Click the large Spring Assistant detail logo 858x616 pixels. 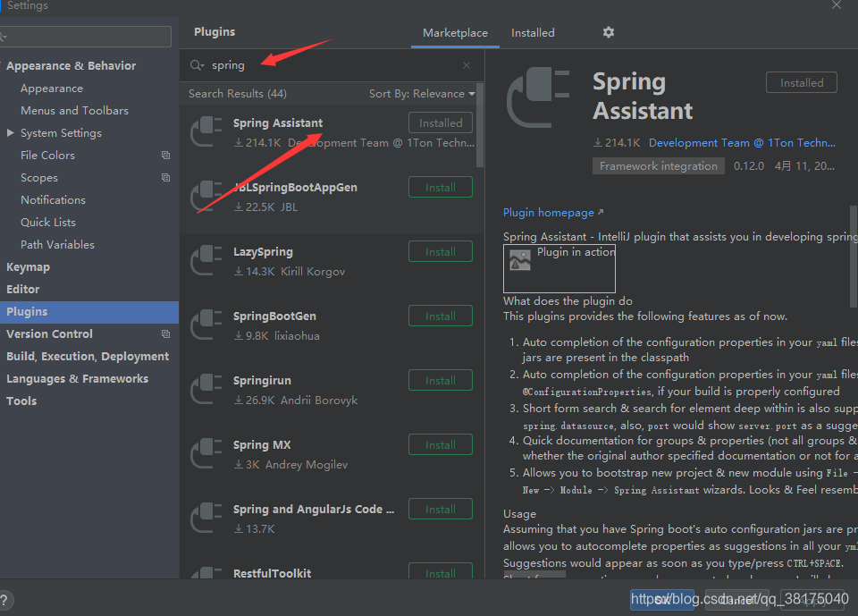click(x=538, y=97)
